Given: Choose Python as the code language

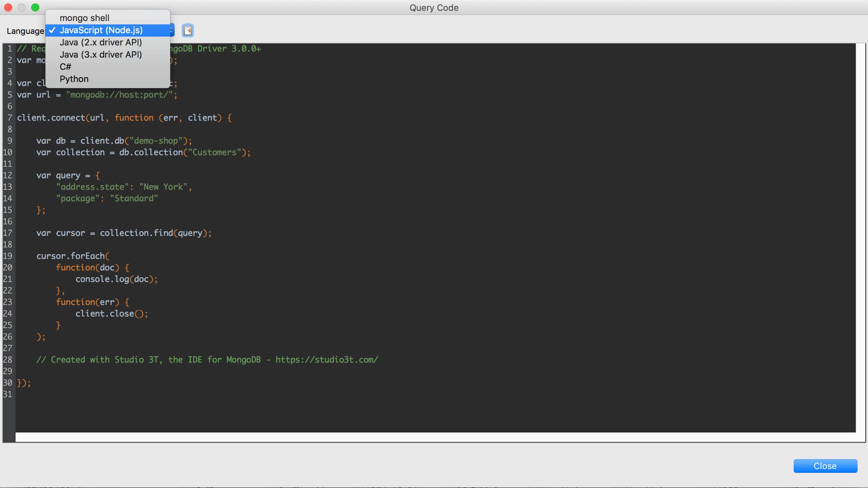Looking at the screenshot, I should (x=74, y=79).
